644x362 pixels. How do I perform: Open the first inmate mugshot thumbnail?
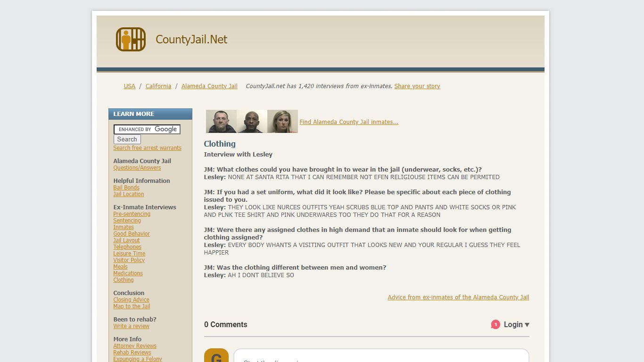click(x=221, y=122)
